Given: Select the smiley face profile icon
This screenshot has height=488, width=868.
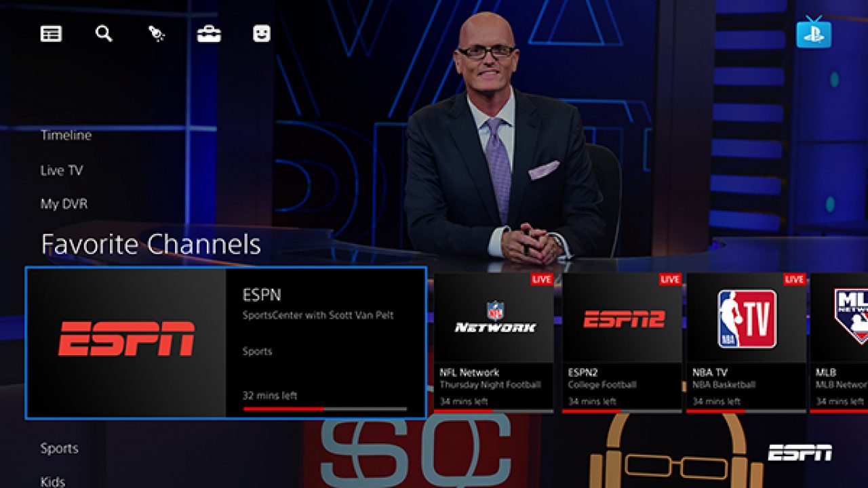Looking at the screenshot, I should tap(262, 34).
